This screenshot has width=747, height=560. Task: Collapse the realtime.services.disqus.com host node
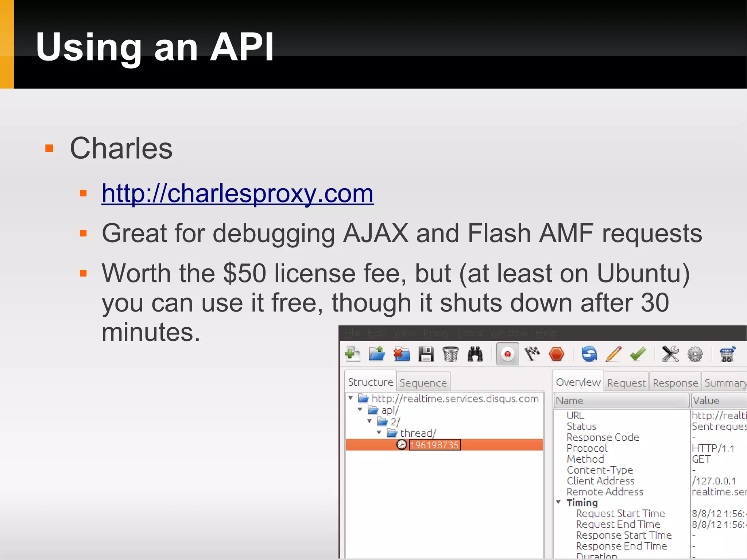351,398
